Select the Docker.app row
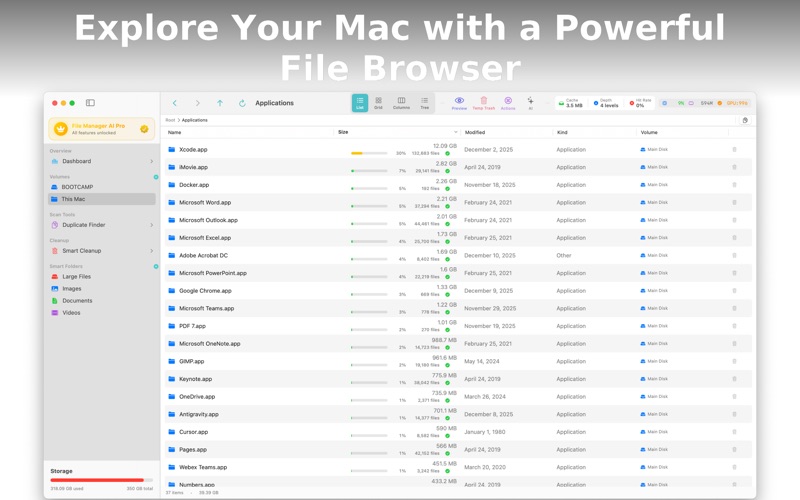800x500 pixels. click(458, 185)
